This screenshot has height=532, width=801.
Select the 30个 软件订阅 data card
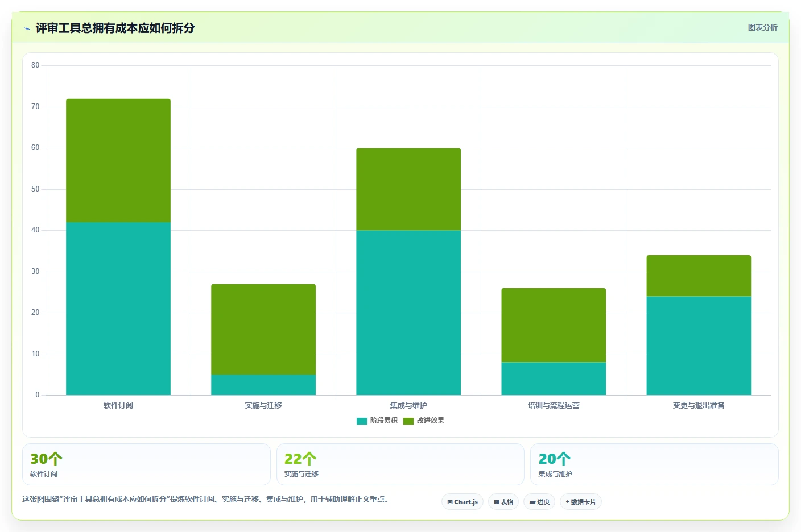146,464
